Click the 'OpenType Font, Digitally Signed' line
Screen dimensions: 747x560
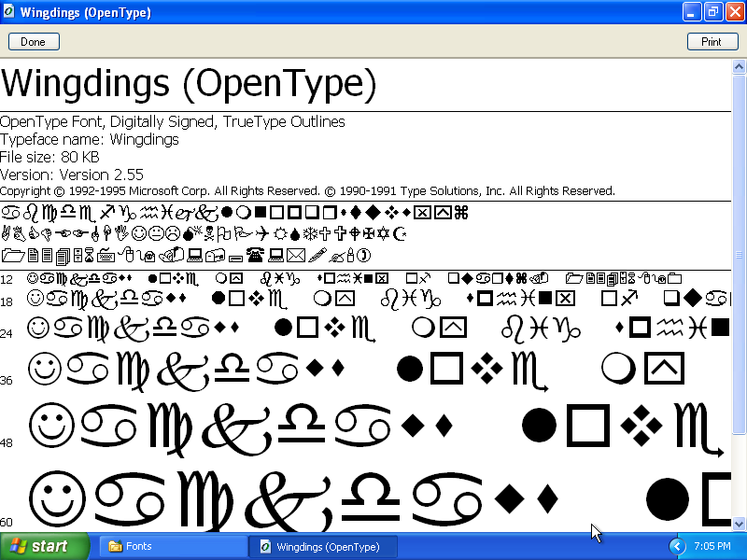(173, 122)
